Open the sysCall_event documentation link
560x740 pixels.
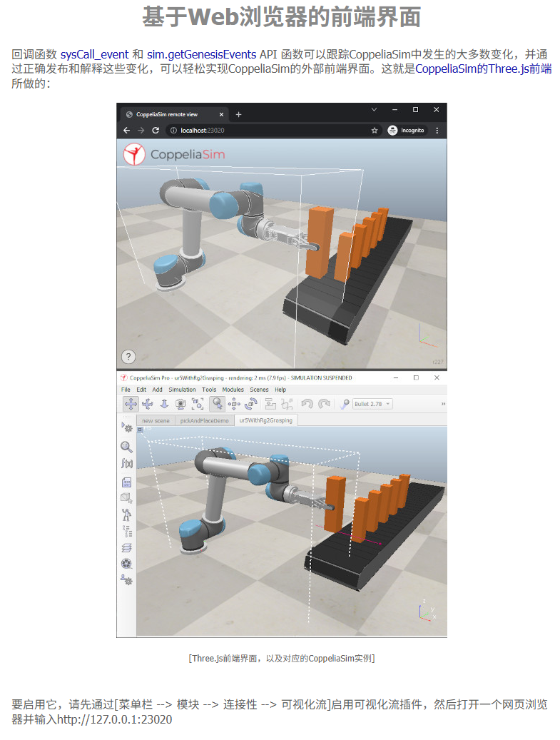(94, 54)
